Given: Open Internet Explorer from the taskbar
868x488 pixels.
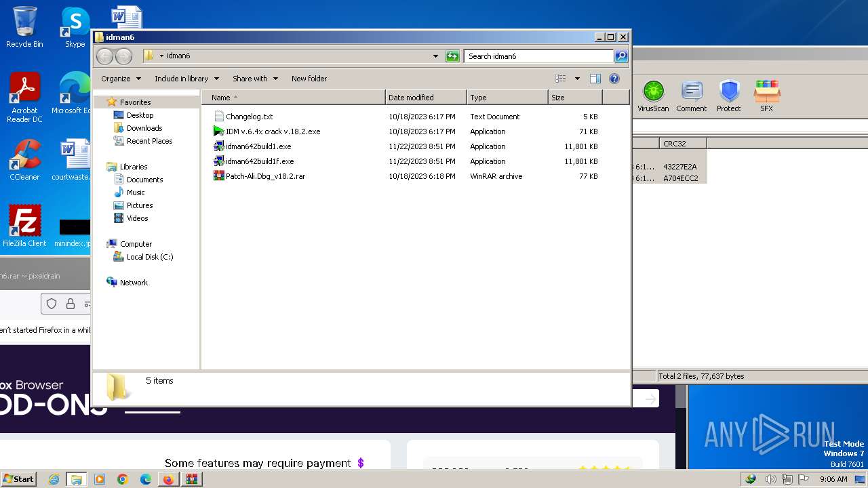Looking at the screenshot, I should point(54,479).
